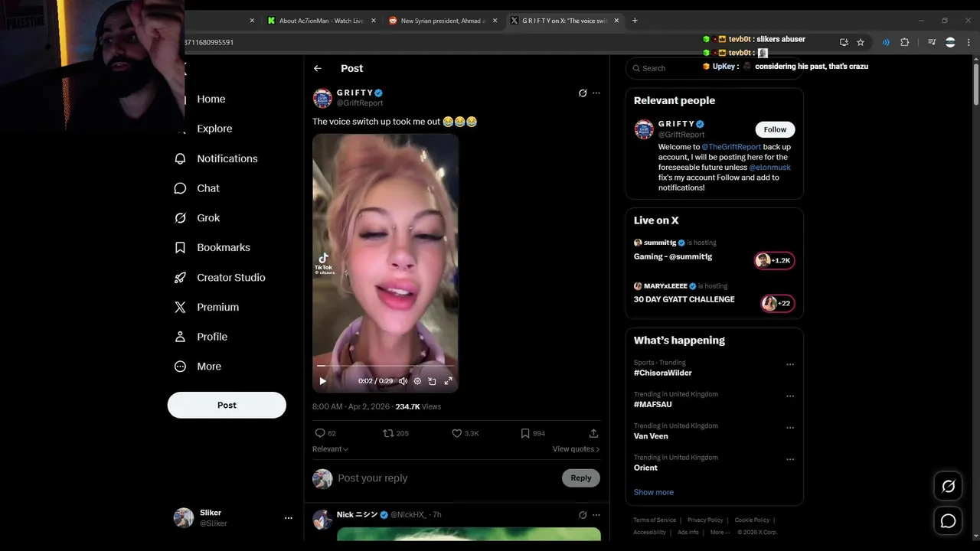Open the Notifications bell in the sidebar

(180, 158)
